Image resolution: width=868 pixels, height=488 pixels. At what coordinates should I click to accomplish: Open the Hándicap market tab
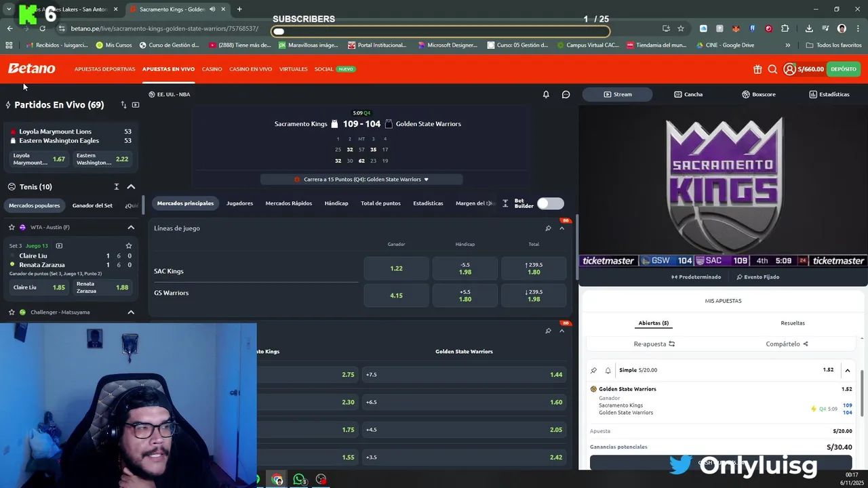point(336,203)
